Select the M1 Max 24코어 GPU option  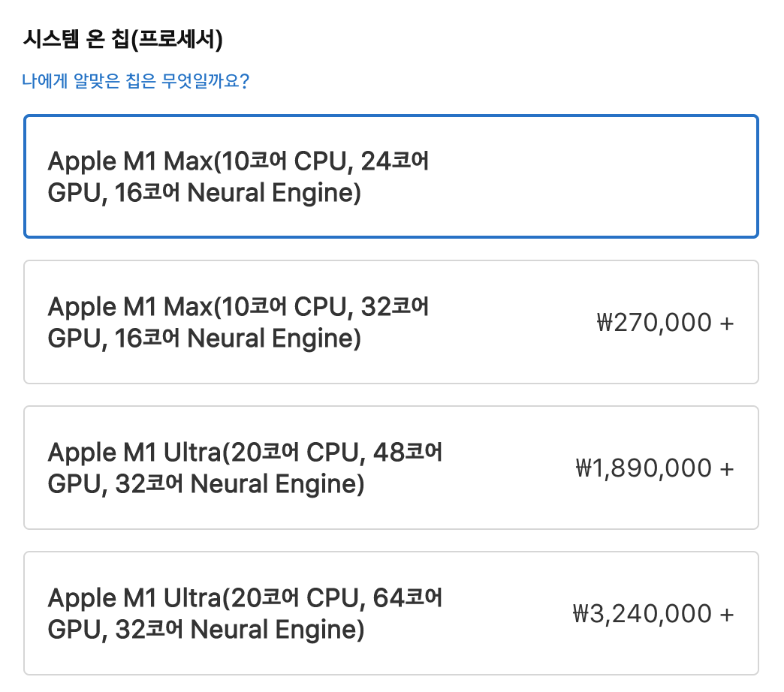point(391,176)
